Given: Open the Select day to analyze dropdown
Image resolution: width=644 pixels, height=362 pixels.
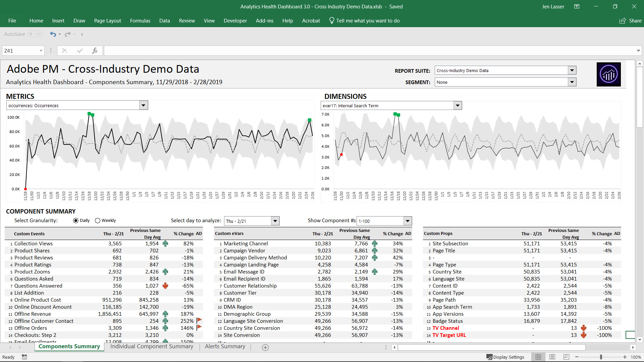Looking at the screenshot, I should pos(275,221).
